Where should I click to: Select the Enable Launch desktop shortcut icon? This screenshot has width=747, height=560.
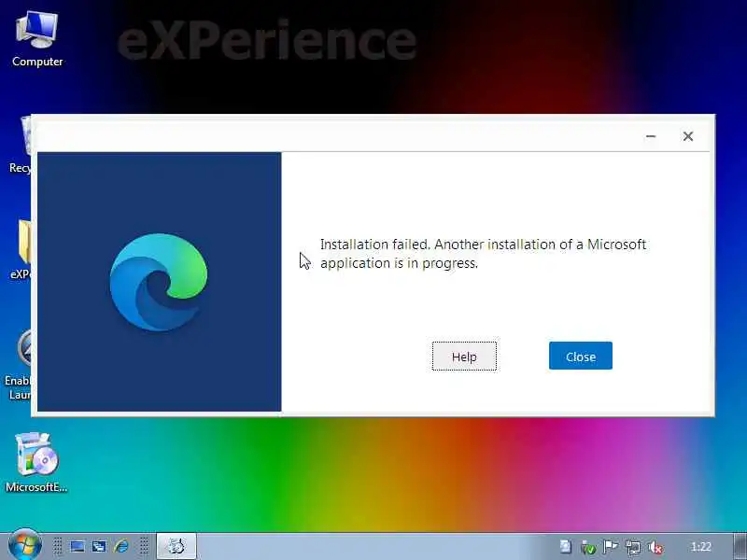(x=18, y=365)
